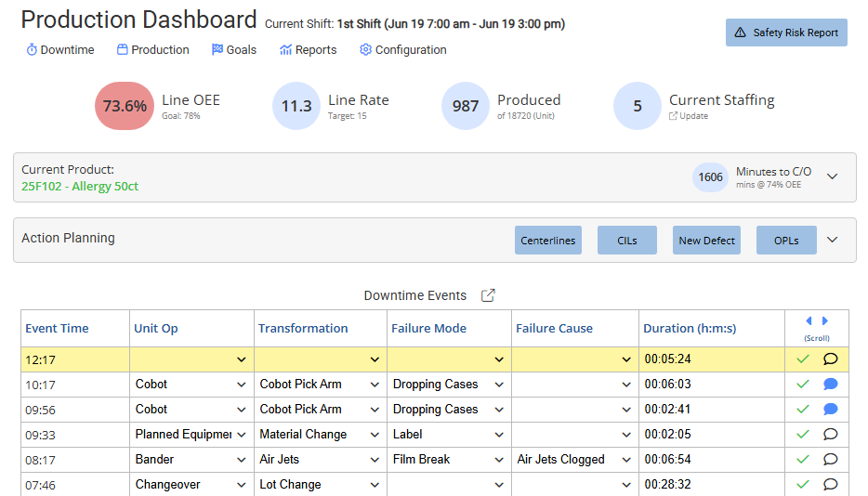The image size is (868, 496).
Task: Click the red 73.6% Line OEE indicator
Action: click(125, 106)
